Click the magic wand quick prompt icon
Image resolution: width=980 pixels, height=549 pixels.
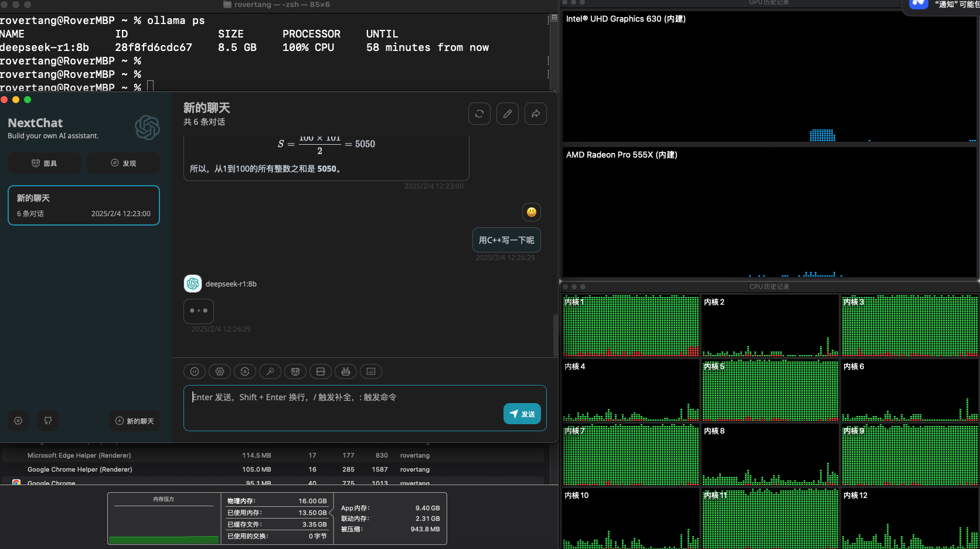pyautogui.click(x=270, y=371)
